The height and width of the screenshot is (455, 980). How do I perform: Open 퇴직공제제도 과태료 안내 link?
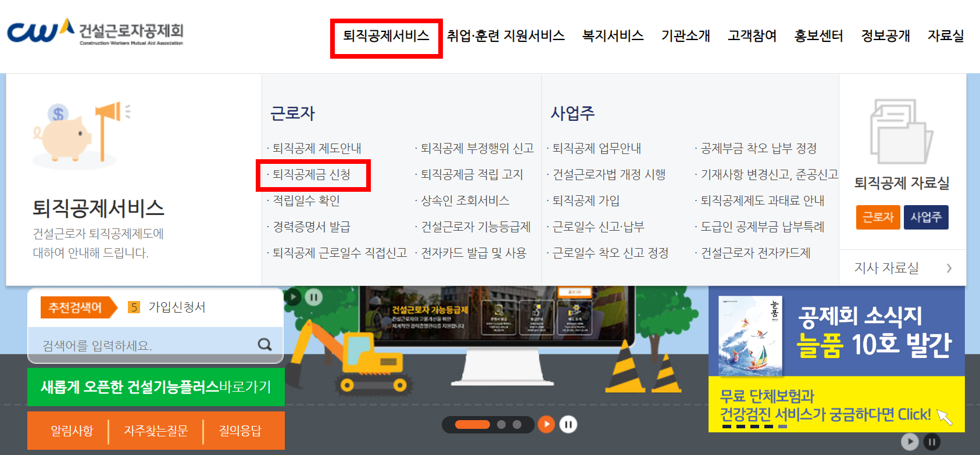(x=763, y=200)
